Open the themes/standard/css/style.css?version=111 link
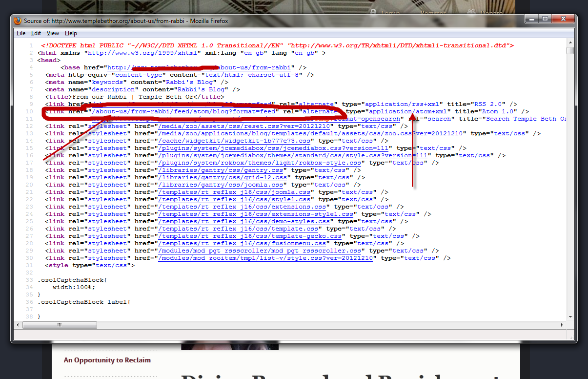This screenshot has width=588, height=379. click(x=293, y=155)
